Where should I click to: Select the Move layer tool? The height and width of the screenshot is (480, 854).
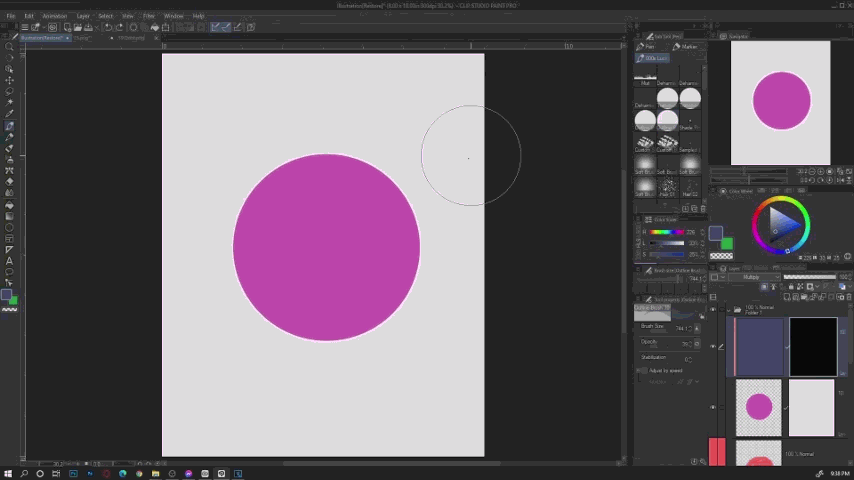(x=10, y=80)
